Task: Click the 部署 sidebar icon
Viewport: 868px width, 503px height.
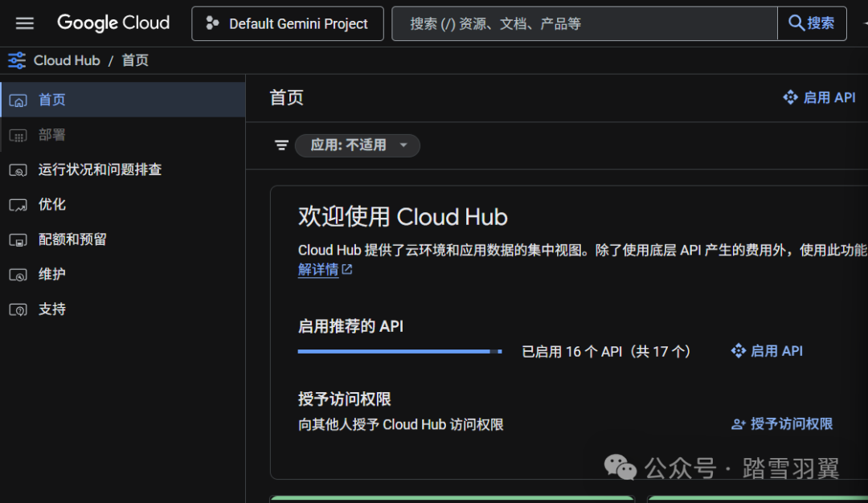Action: [18, 136]
